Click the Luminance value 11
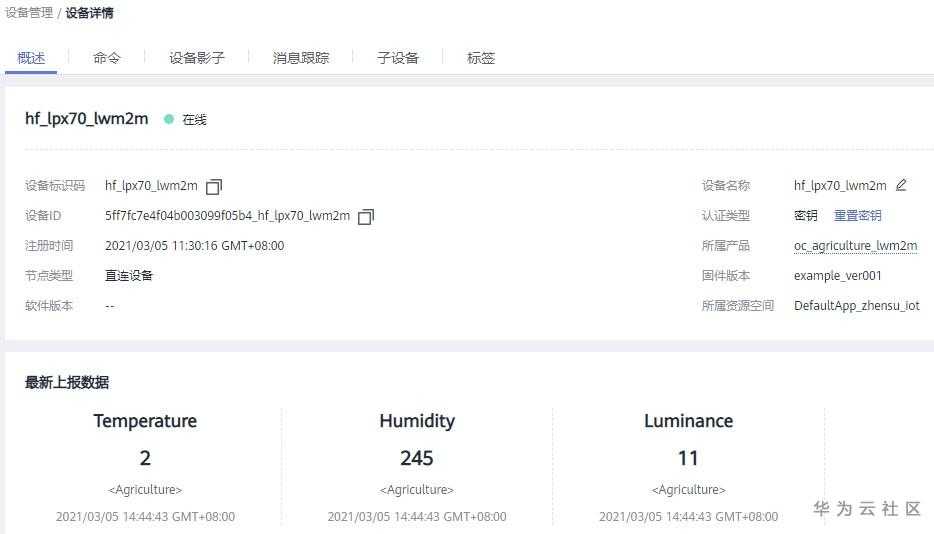934x534 pixels. pyautogui.click(x=688, y=458)
